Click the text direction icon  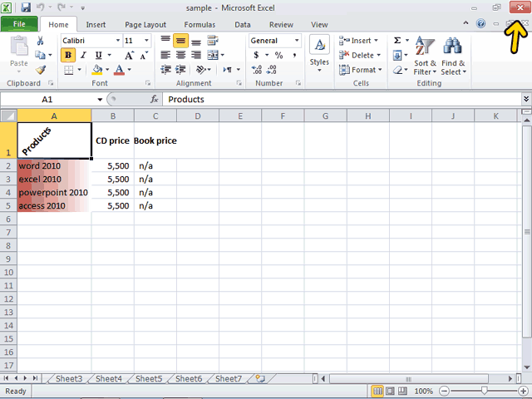coord(227,70)
